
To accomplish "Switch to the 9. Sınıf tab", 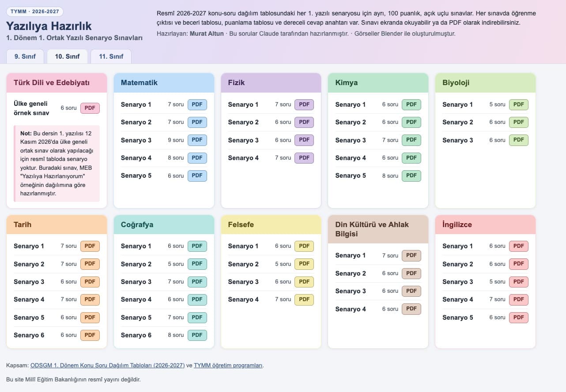I will point(25,56).
